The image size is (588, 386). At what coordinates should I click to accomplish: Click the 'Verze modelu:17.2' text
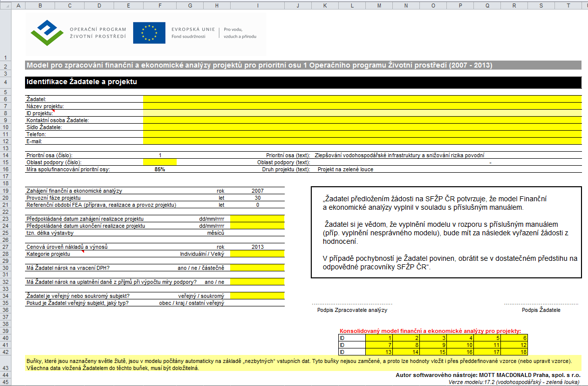click(514, 382)
